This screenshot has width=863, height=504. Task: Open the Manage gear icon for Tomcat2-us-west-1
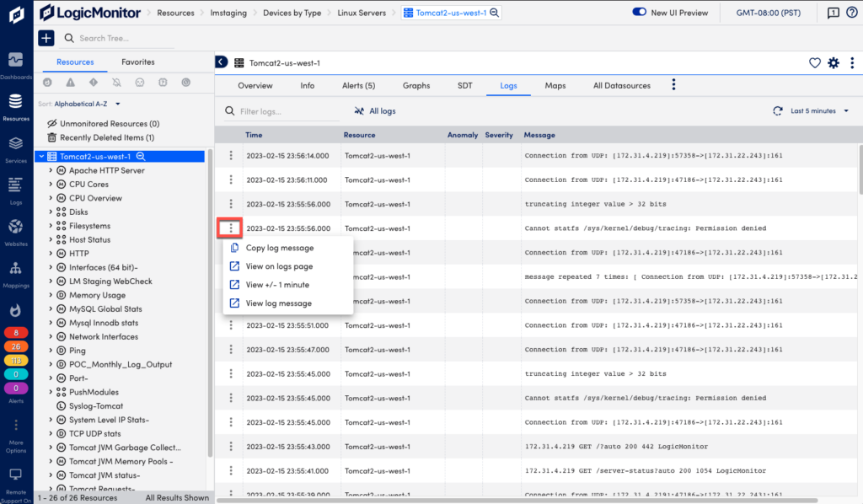pos(834,62)
